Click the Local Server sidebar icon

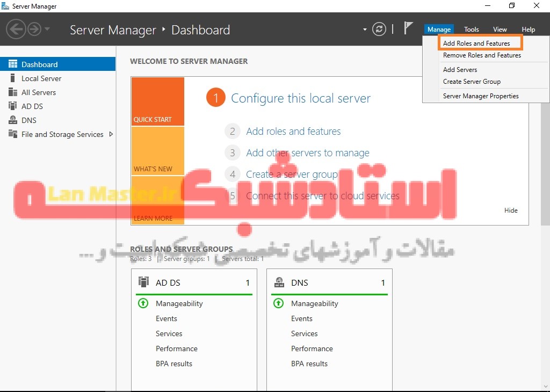pyautogui.click(x=13, y=78)
